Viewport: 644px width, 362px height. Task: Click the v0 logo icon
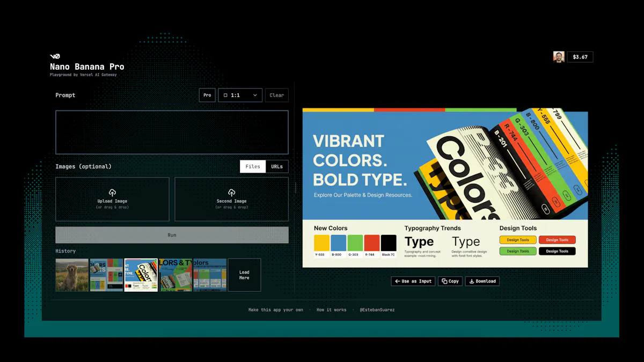(55, 56)
